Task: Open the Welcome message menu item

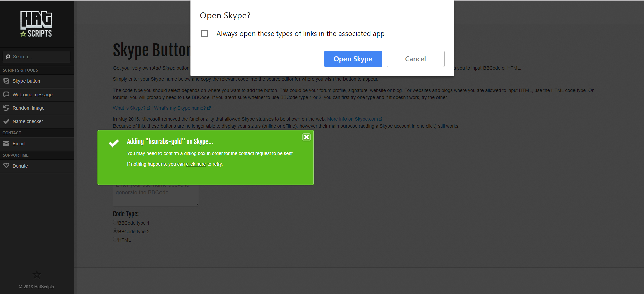Action: [x=37, y=95]
